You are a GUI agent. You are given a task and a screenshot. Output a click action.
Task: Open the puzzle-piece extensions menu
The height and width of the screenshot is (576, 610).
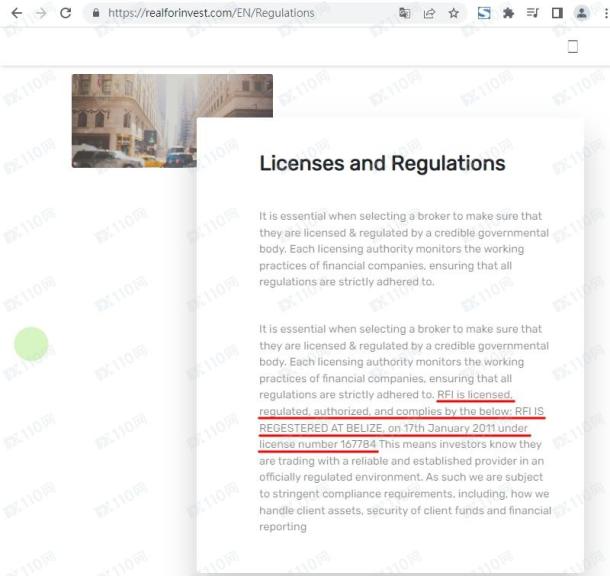pos(508,13)
